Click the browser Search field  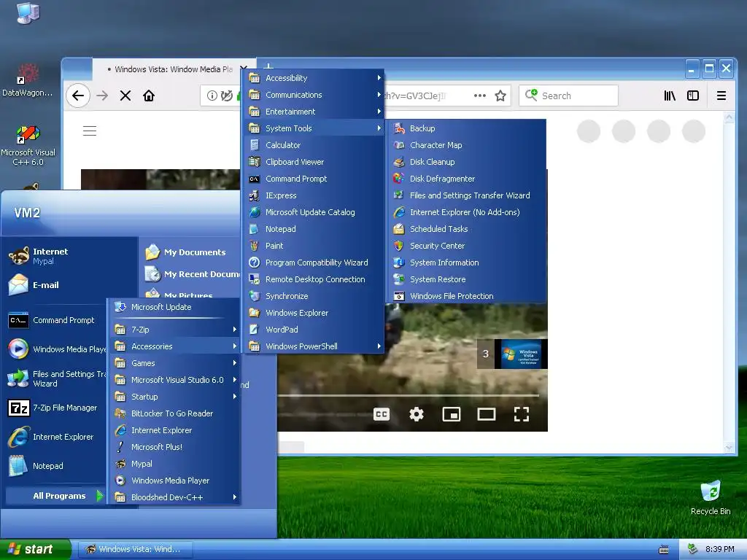pyautogui.click(x=569, y=96)
